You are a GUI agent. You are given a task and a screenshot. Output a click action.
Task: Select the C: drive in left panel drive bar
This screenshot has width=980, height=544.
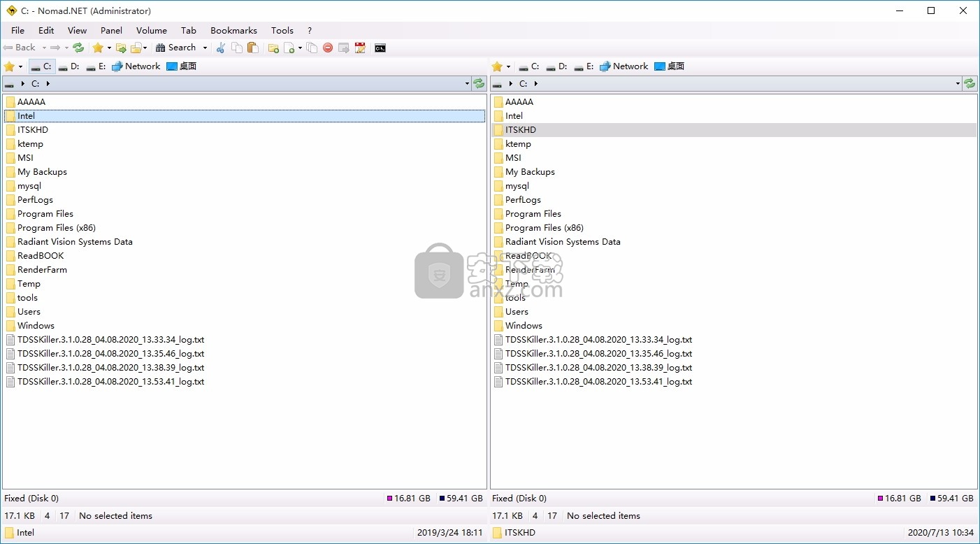click(x=41, y=66)
